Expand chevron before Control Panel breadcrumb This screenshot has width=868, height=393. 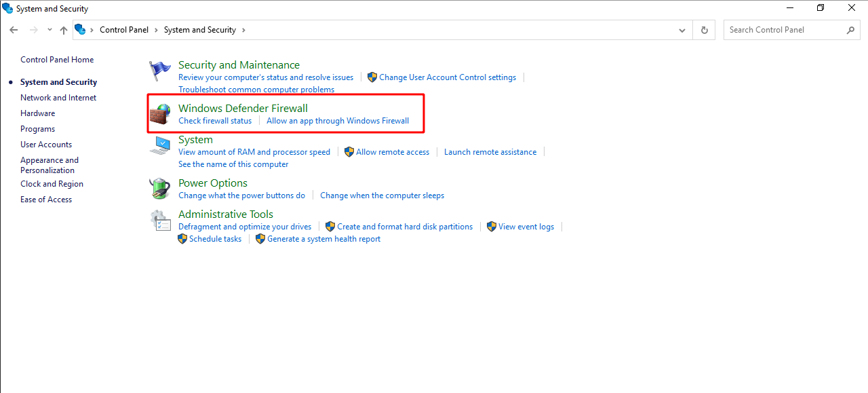(92, 30)
